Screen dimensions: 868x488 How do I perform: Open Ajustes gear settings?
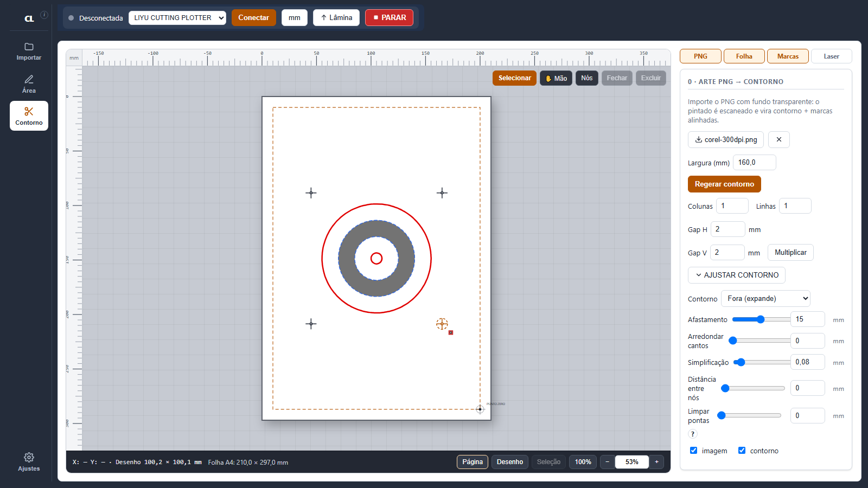pyautogui.click(x=29, y=462)
